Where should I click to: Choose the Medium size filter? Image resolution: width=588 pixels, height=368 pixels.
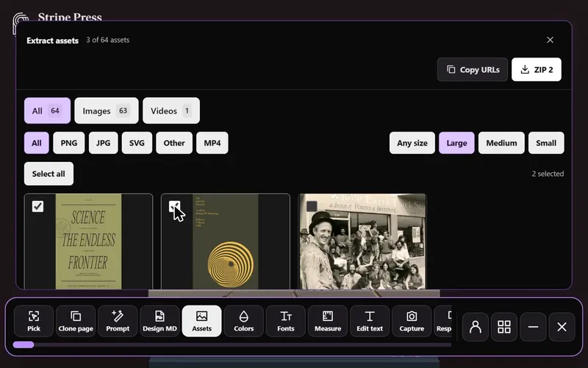pos(501,143)
